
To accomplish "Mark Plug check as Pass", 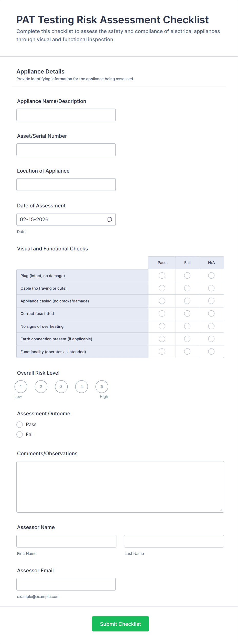I will pyautogui.click(x=162, y=276).
